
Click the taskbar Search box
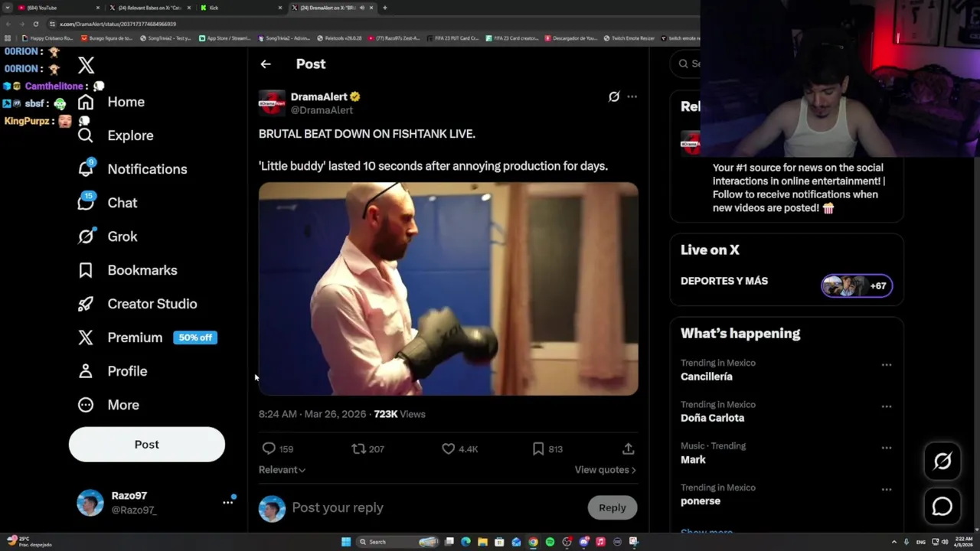(x=398, y=542)
